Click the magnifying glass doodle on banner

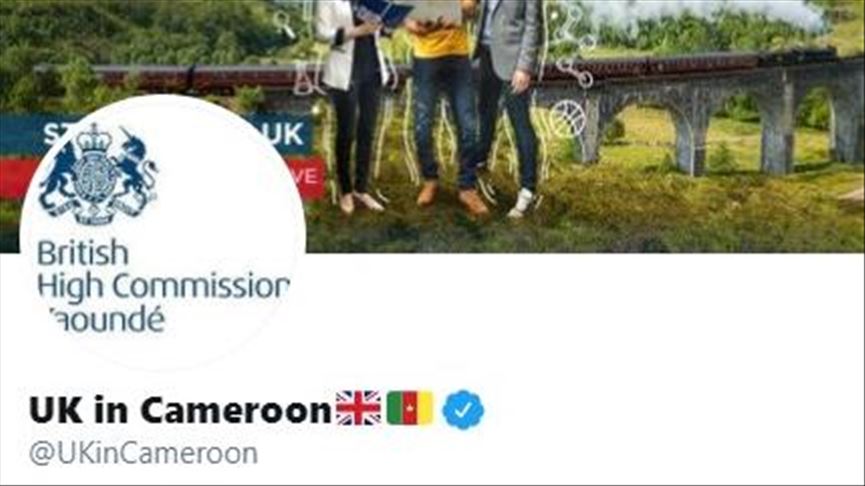(x=285, y=24)
